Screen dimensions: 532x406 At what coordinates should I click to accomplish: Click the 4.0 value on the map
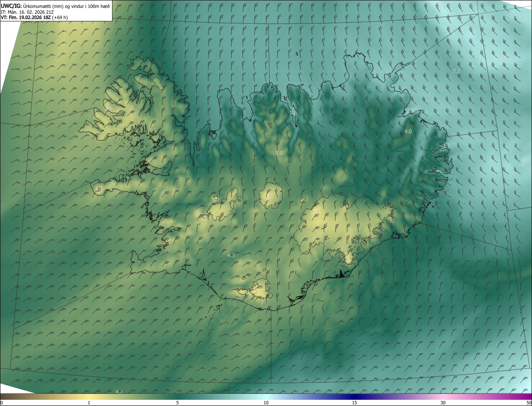pos(408,131)
